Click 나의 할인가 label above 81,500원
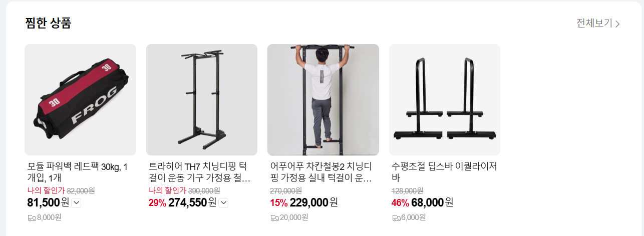Viewport: 644px width, 236px height. 46,190
